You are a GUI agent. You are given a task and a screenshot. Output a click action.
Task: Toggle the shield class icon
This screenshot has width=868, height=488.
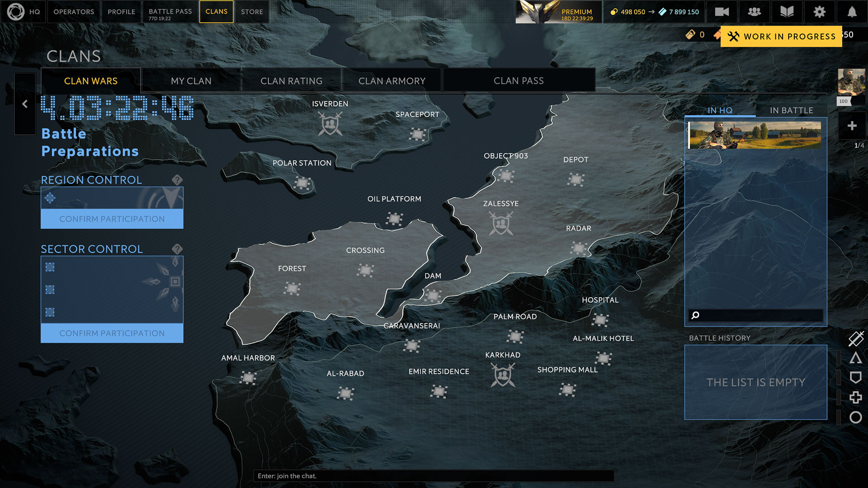point(855,377)
